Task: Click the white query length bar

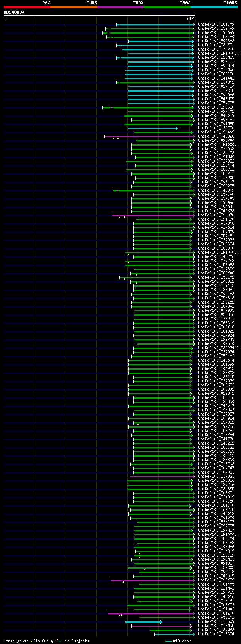Action: click(99, 15)
